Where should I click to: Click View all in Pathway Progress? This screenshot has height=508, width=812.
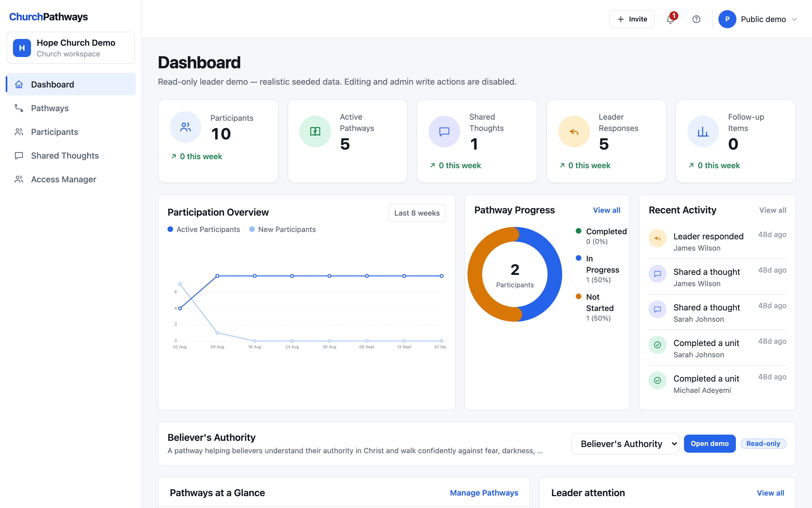click(606, 210)
